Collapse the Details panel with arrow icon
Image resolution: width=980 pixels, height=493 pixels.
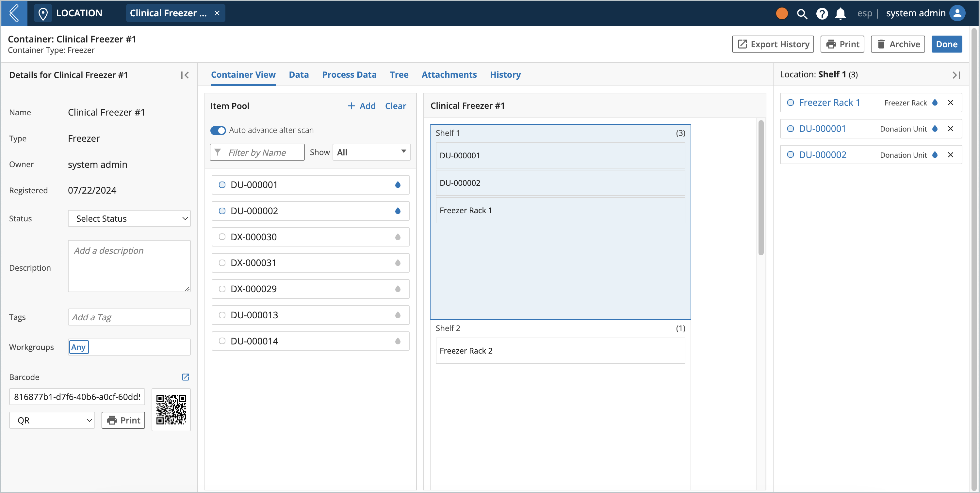coord(185,75)
